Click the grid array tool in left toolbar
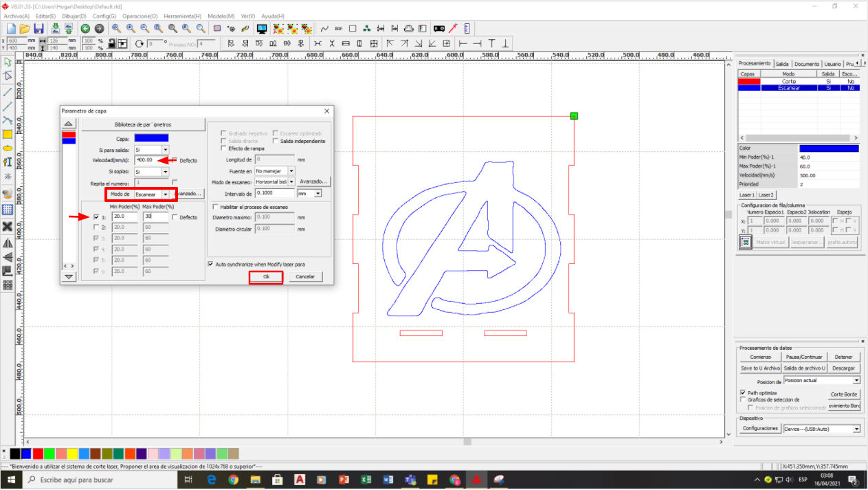This screenshot has width=868, height=490. click(x=8, y=285)
